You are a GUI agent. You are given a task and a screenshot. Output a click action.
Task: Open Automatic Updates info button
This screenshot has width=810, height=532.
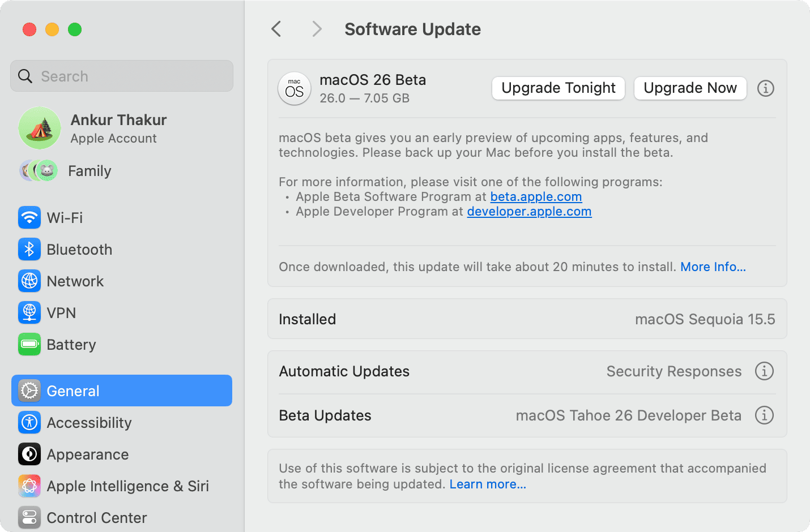point(764,371)
